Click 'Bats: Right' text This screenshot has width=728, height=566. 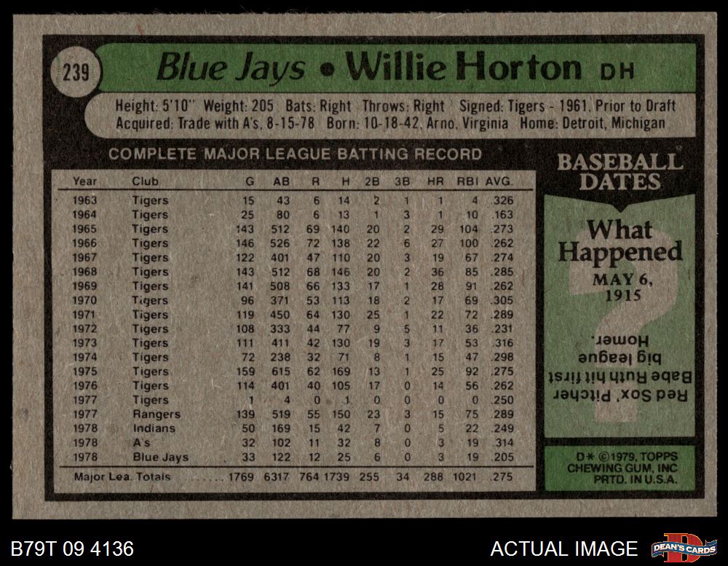(318, 106)
